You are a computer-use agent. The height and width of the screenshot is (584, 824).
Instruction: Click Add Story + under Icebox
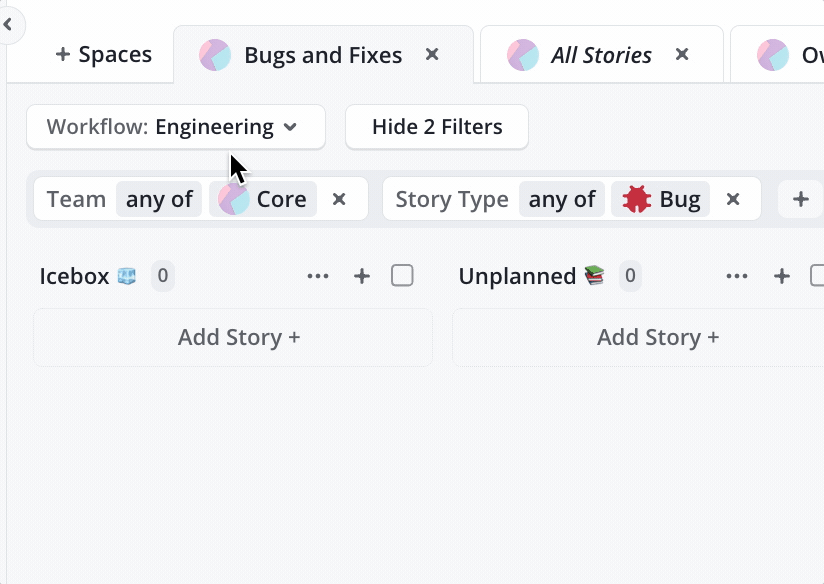(x=238, y=338)
